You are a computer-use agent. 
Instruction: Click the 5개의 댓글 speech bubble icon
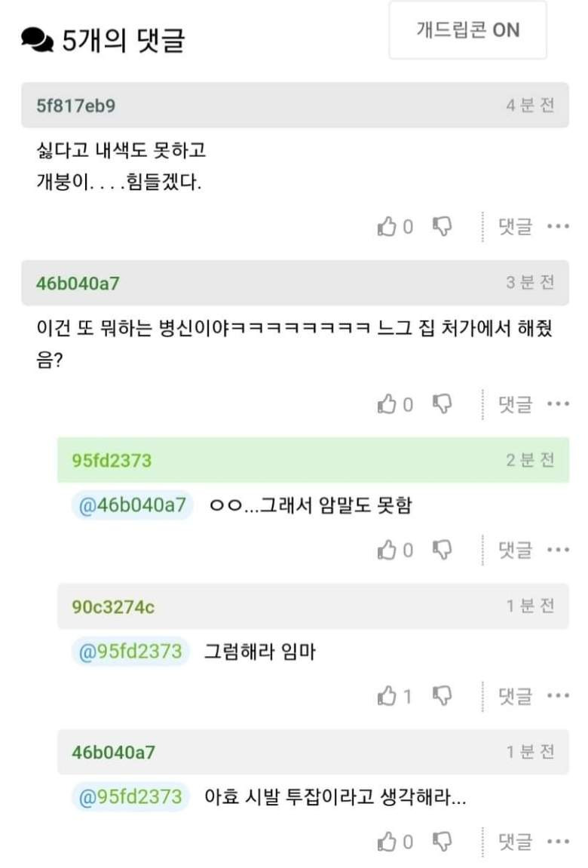[37, 39]
